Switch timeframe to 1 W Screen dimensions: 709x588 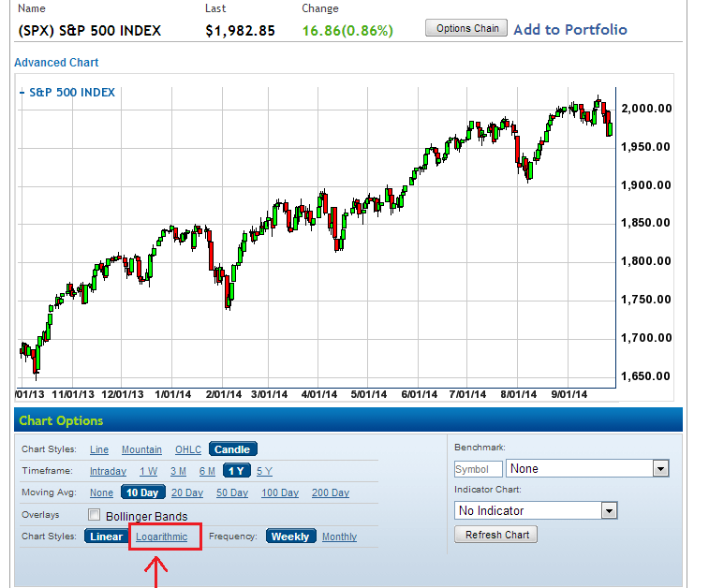point(148,471)
